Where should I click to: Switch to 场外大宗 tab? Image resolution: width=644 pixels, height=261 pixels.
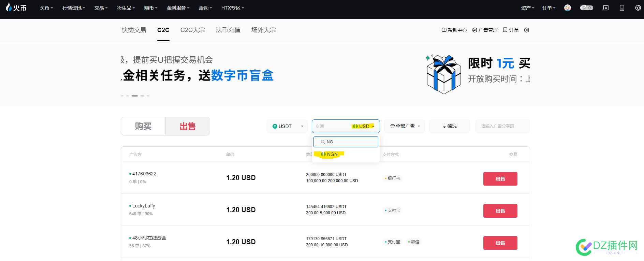click(x=264, y=30)
